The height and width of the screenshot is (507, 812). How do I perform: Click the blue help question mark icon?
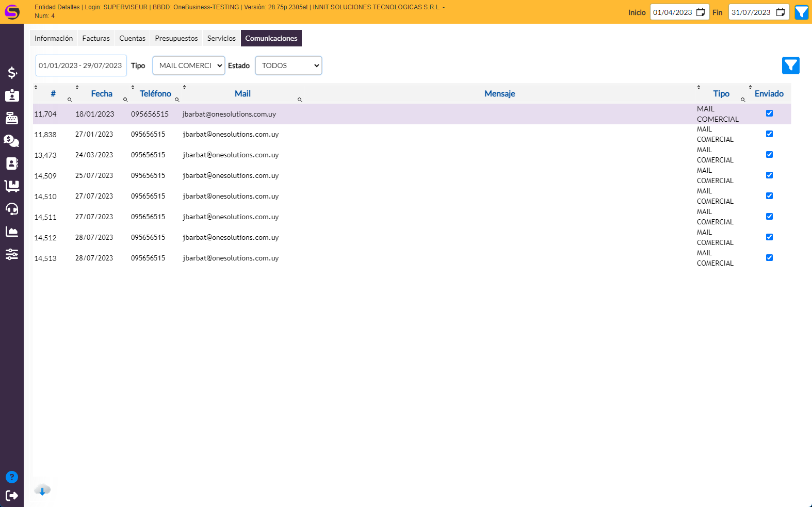coord(12,477)
